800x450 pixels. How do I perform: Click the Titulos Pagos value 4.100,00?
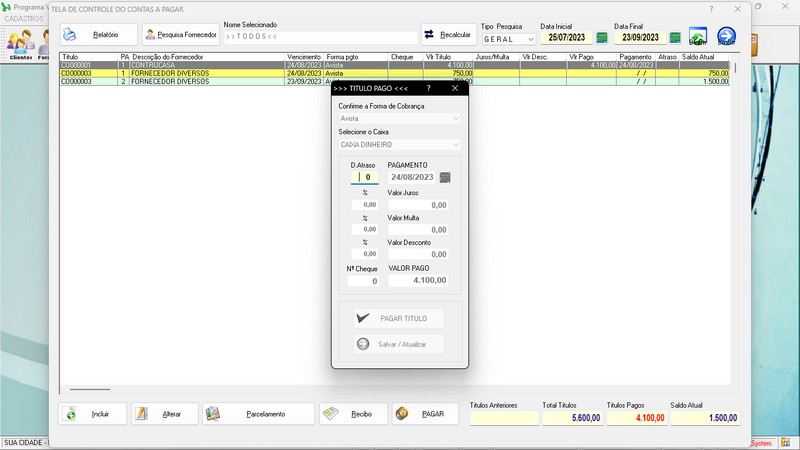[x=636, y=418]
